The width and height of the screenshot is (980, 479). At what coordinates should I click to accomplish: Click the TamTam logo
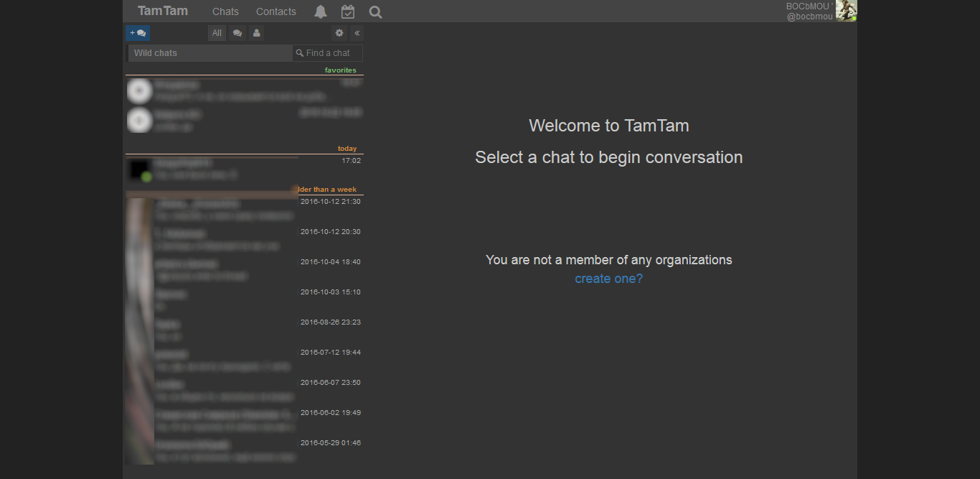(163, 11)
